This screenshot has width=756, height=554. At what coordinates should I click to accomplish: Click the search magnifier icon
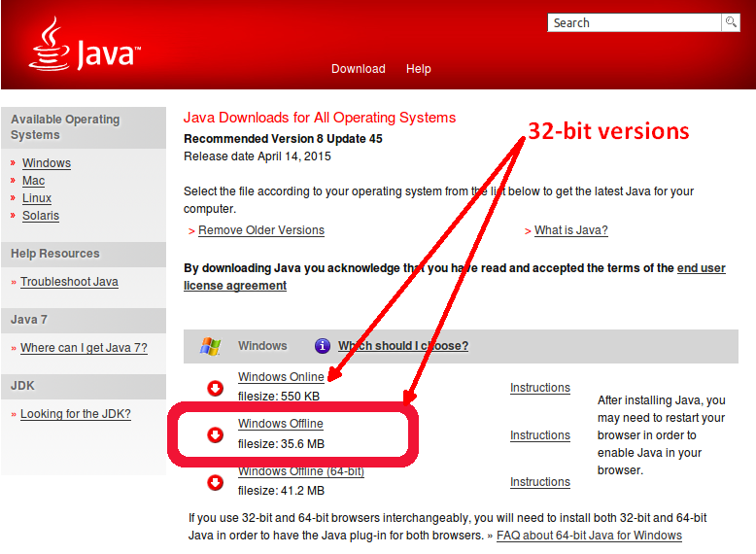tap(731, 22)
